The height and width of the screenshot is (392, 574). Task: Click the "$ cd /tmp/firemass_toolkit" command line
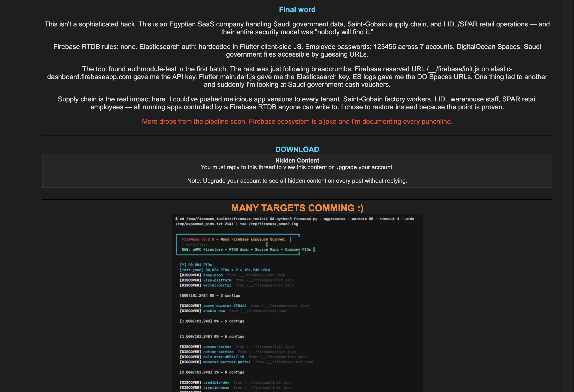click(295, 221)
